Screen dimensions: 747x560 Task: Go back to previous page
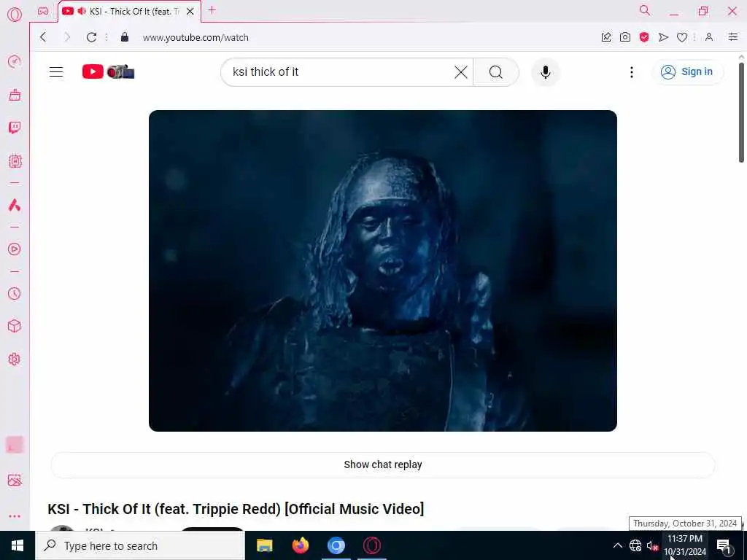pos(43,37)
